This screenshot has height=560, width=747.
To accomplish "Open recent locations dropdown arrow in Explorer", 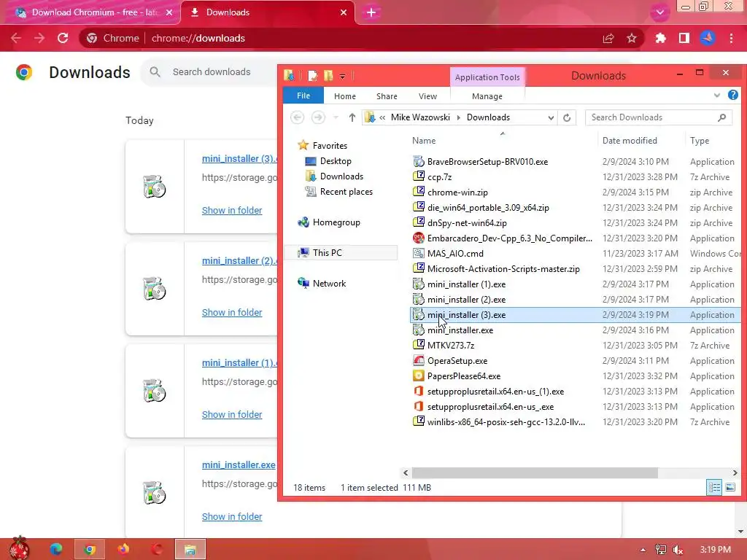I will (336, 117).
